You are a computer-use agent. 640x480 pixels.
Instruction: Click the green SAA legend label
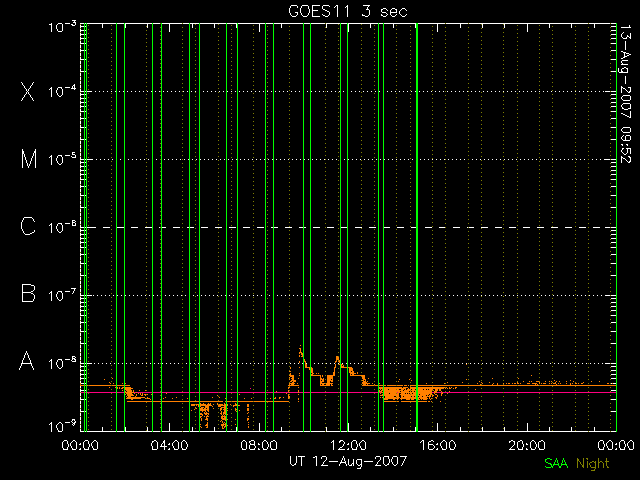tap(556, 463)
